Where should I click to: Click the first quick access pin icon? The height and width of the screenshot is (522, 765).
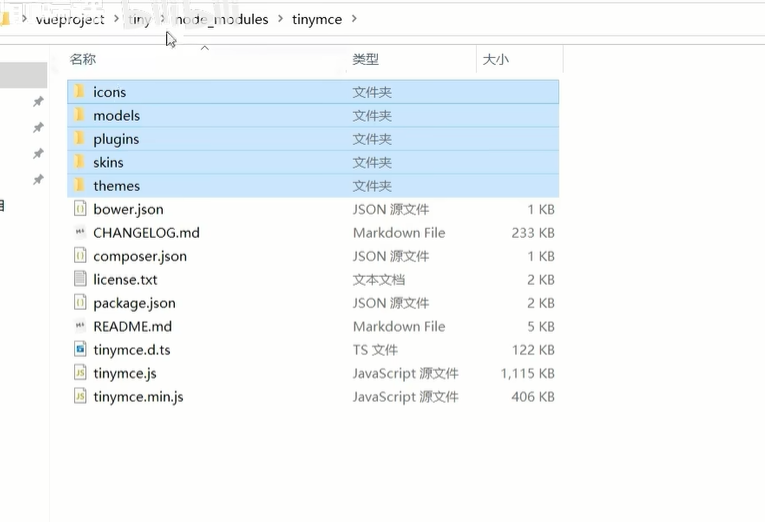coord(38,101)
